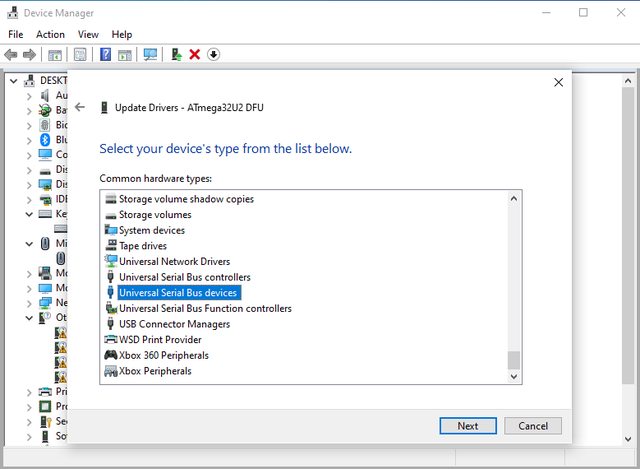The height and width of the screenshot is (469, 640).
Task: Click the USB Connector Managers plug icon
Action: pyautogui.click(x=110, y=324)
